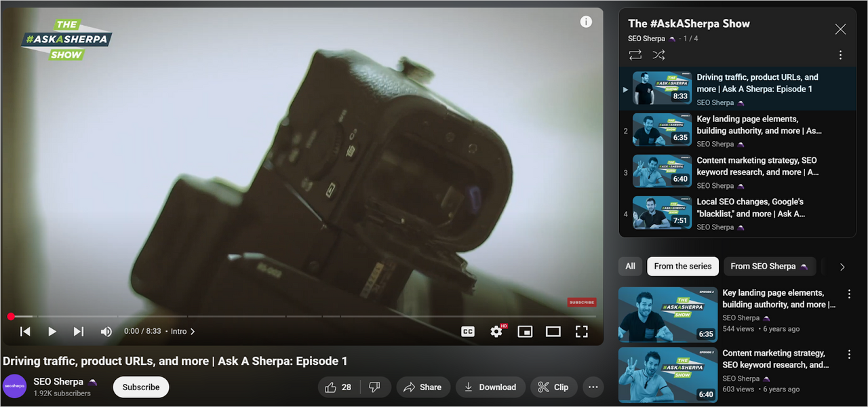This screenshot has width=868, height=407.
Task: Play the video
Action: coord(52,332)
